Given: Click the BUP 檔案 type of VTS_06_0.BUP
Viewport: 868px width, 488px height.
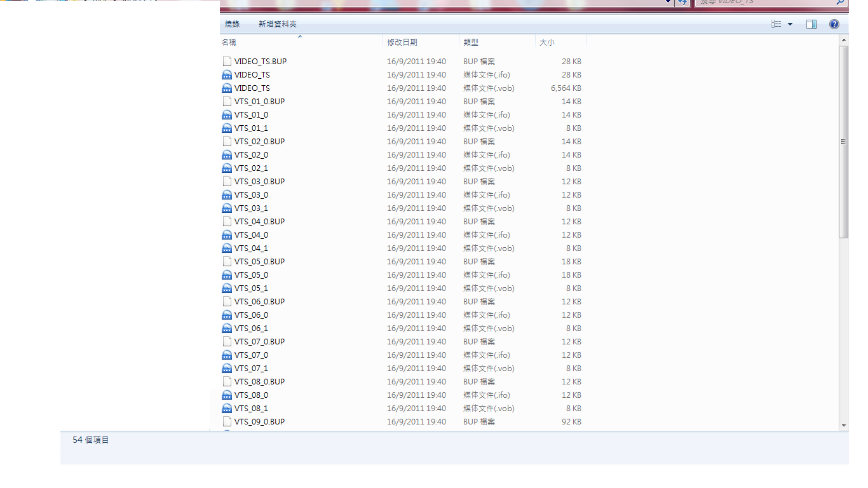Looking at the screenshot, I should pyautogui.click(x=479, y=302).
